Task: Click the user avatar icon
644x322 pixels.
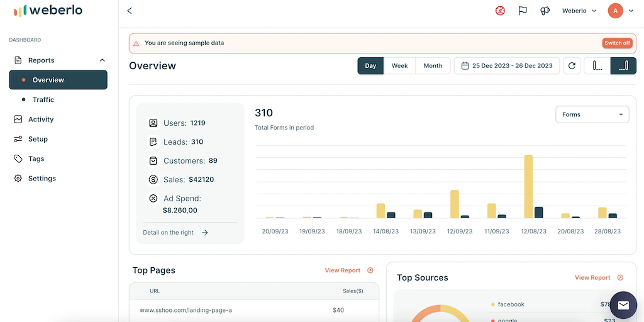Action: tap(615, 11)
